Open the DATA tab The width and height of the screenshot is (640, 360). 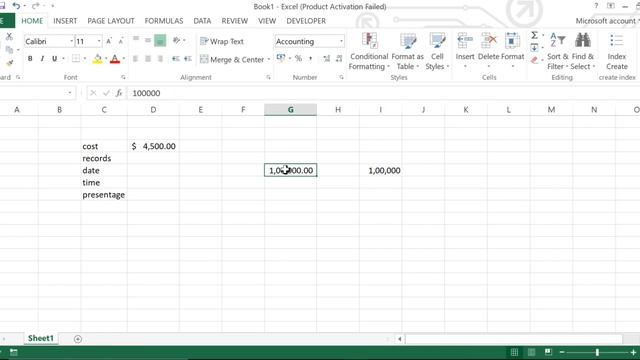coord(202,21)
